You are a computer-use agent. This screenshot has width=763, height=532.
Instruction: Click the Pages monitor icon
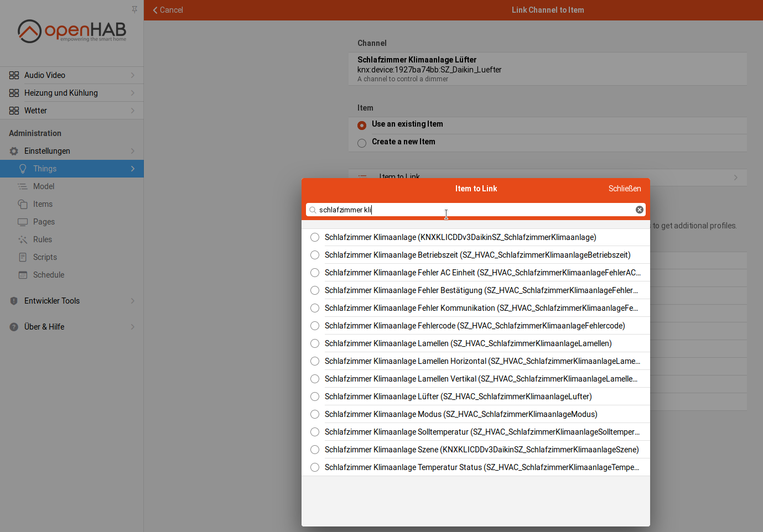tap(23, 222)
